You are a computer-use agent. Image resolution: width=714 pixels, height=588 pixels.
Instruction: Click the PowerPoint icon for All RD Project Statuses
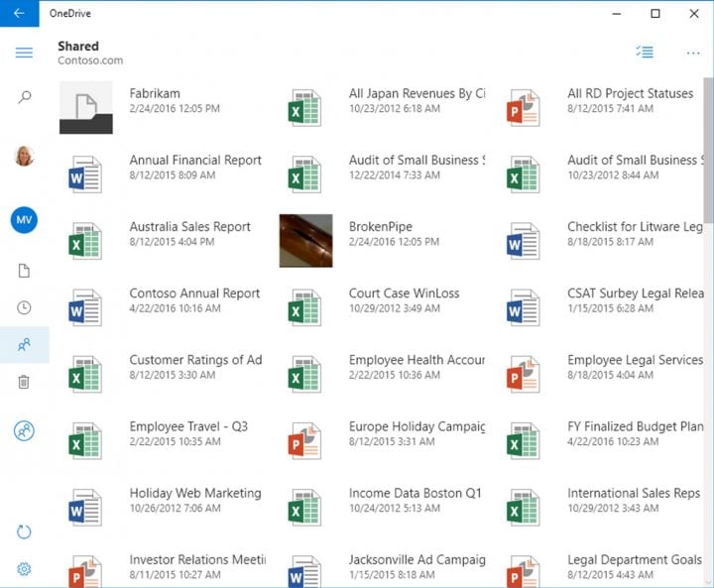click(524, 108)
